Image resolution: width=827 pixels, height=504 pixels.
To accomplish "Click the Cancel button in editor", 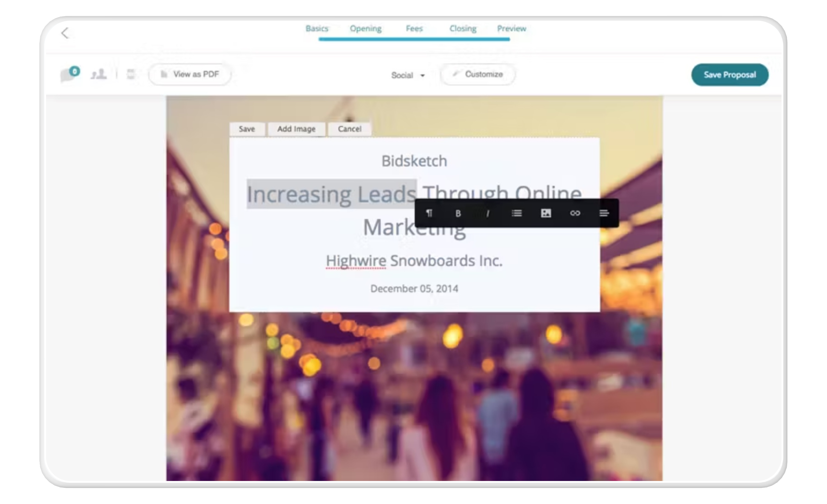I will pyautogui.click(x=349, y=129).
